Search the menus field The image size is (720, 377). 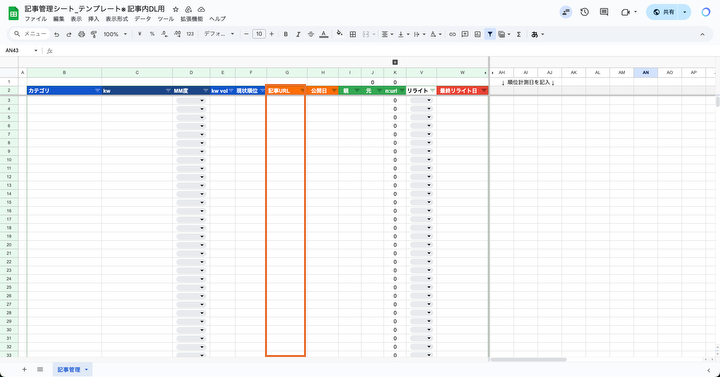[x=30, y=34]
